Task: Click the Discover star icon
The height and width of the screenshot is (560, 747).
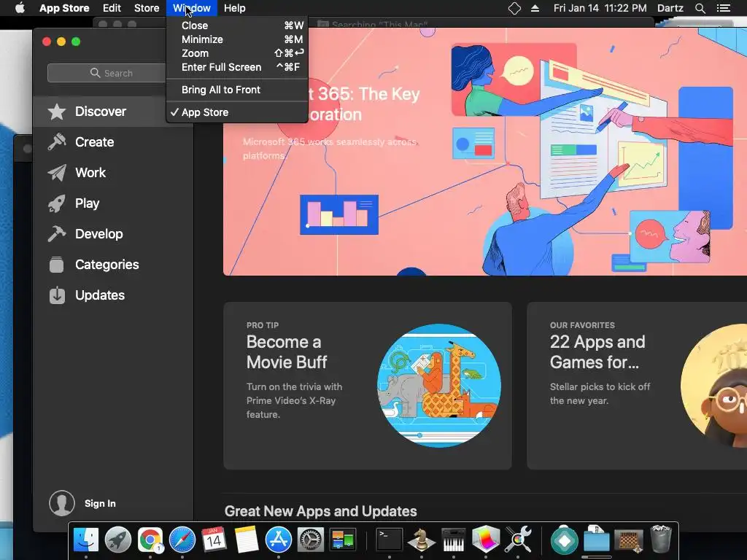Action: (57, 112)
